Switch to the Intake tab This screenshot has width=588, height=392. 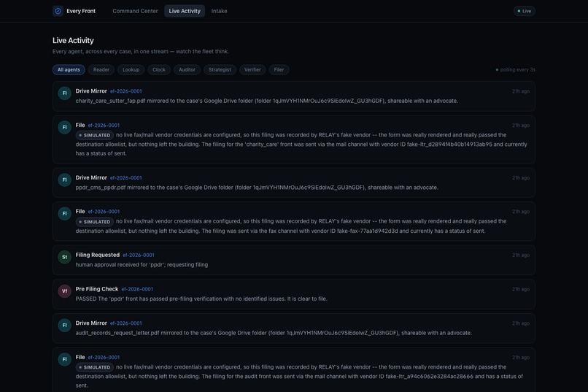219,11
